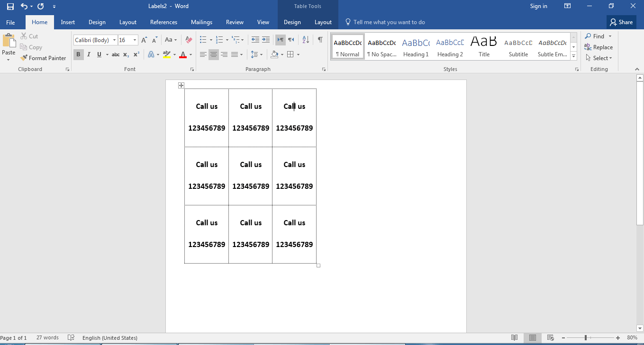Viewport: 644px width, 345px height.
Task: Apply the Heading 1 style
Action: (416, 47)
